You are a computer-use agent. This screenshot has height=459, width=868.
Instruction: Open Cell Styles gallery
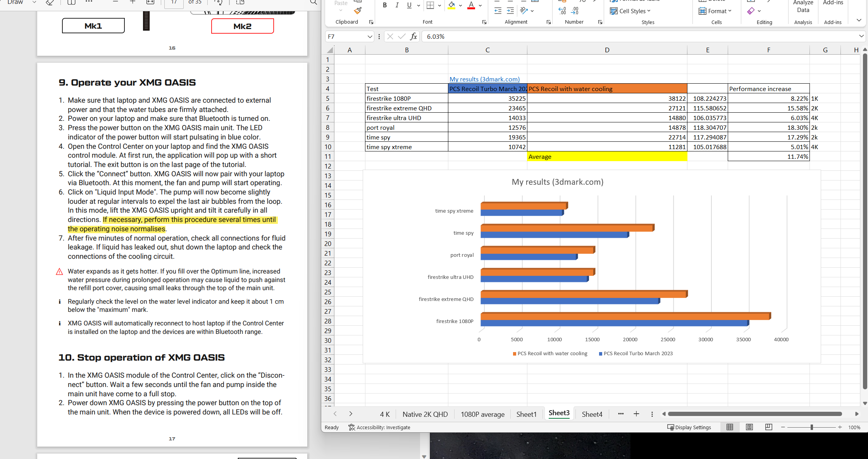click(x=630, y=11)
